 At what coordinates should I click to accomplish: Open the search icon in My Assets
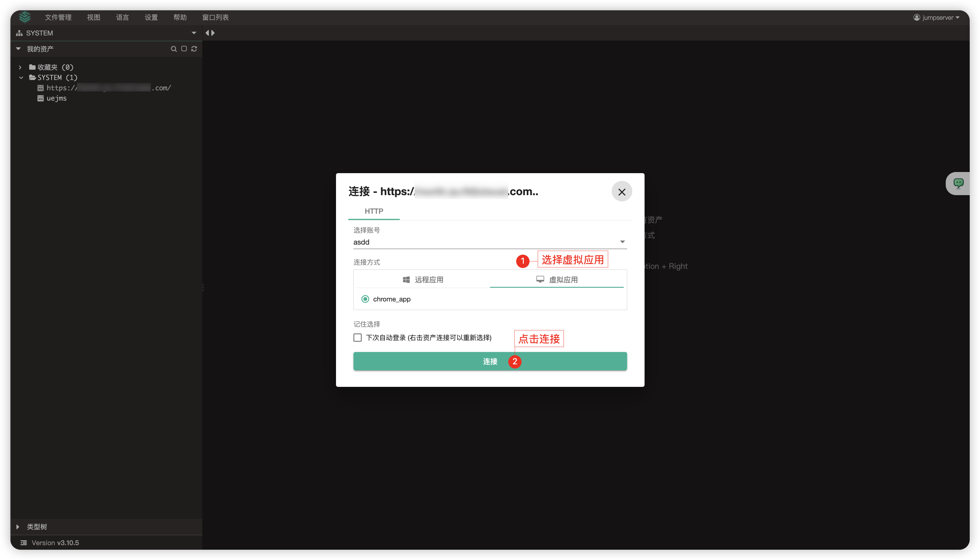tap(174, 49)
